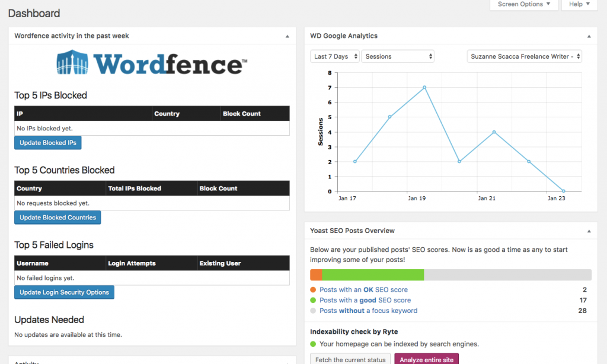Click the Fetch the current status button
Image resolution: width=607 pixels, height=364 pixels.
click(x=350, y=359)
